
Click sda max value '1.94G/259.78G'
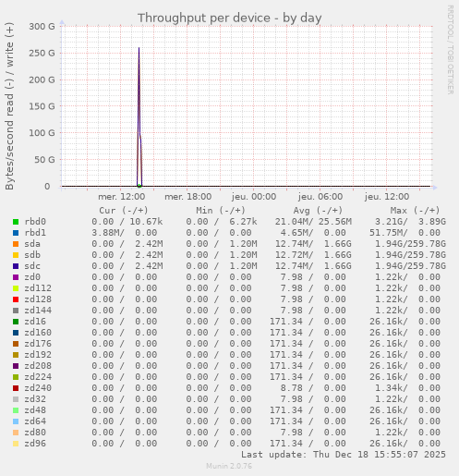[x=410, y=244]
